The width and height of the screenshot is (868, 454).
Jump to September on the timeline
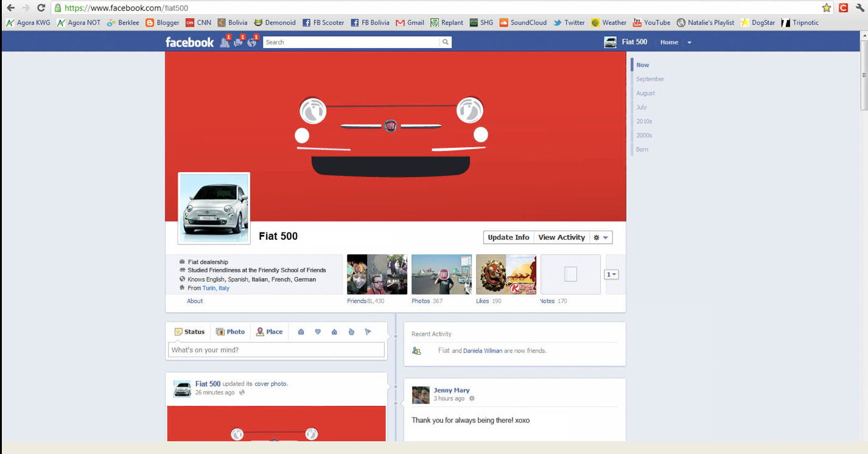tap(650, 79)
